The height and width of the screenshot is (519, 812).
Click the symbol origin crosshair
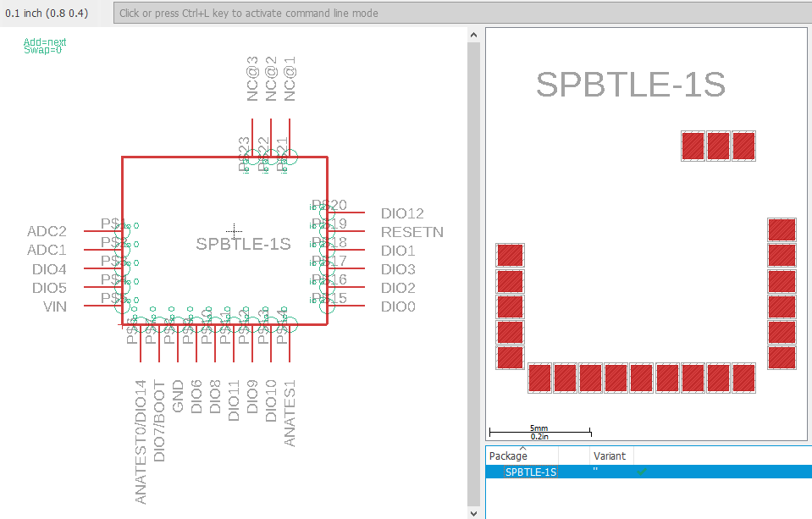click(234, 231)
